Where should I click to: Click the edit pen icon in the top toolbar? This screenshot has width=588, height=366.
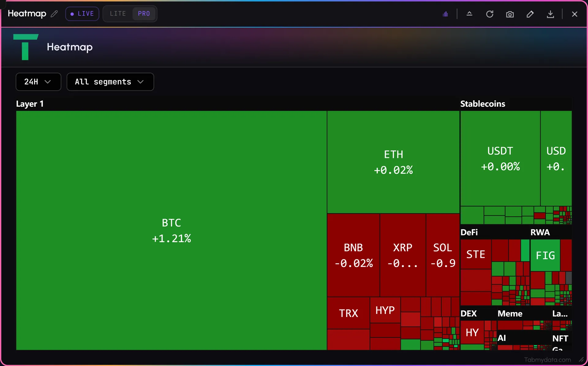click(530, 14)
